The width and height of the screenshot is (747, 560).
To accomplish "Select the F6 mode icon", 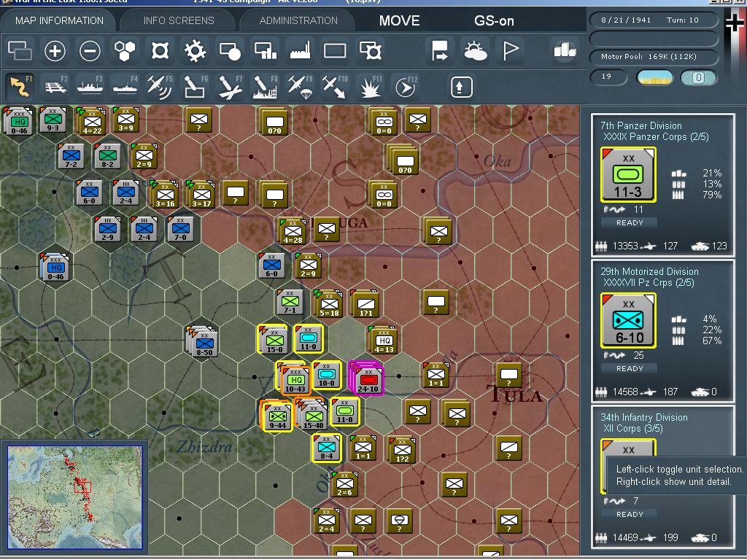I will pyautogui.click(x=195, y=87).
